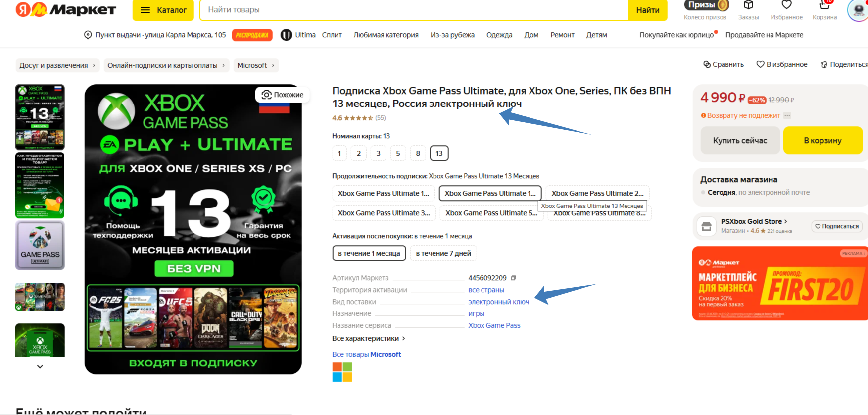The width and height of the screenshot is (868, 415).
Task: Select the pickup point location pin
Action: 88,35
